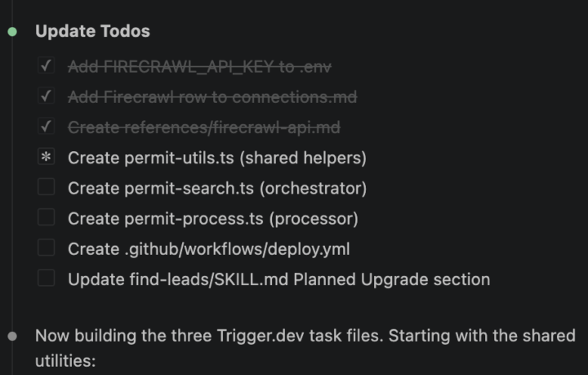
Task: Check the box for deploy.yml workflow
Action: 46,248
